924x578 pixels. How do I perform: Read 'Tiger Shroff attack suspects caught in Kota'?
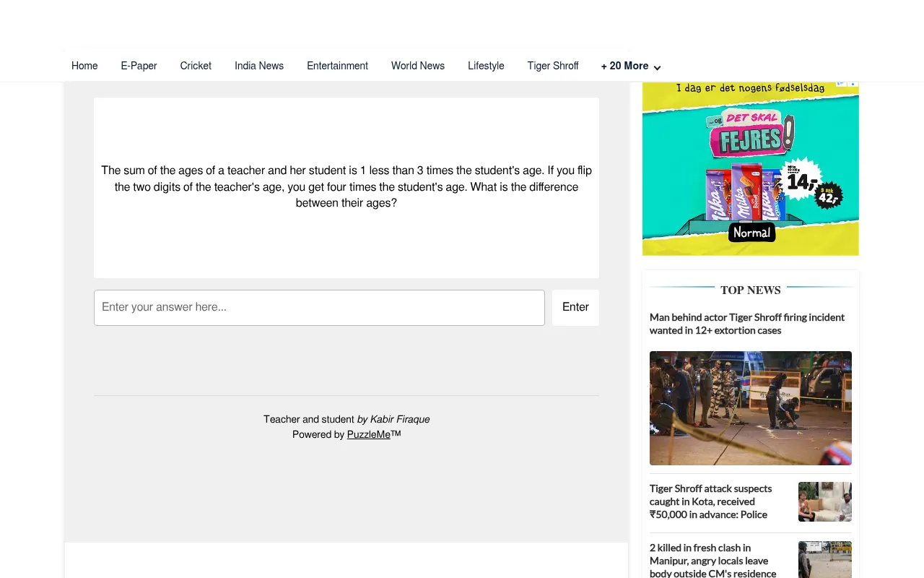coord(711,501)
